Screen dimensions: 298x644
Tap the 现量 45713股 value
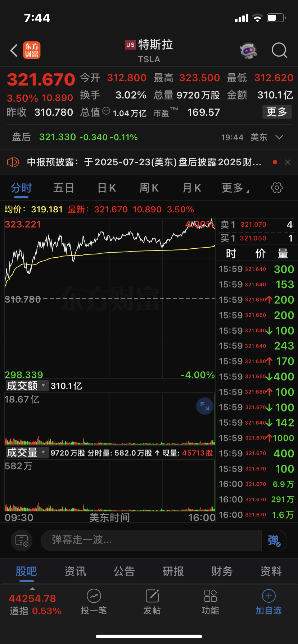[x=198, y=453]
